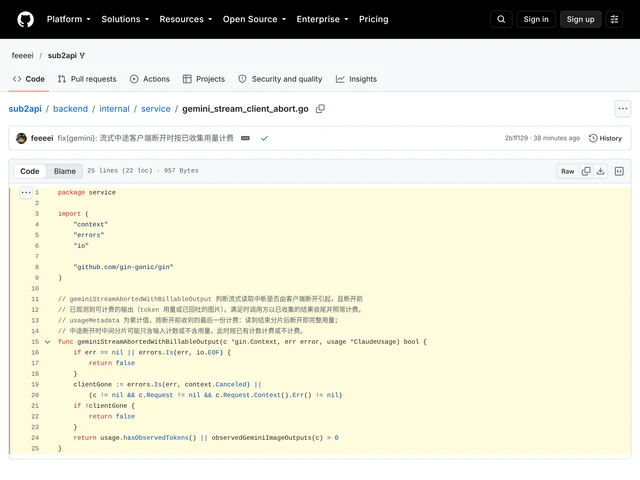Click the Actions play icon
640x480 pixels.
pyautogui.click(x=134, y=79)
